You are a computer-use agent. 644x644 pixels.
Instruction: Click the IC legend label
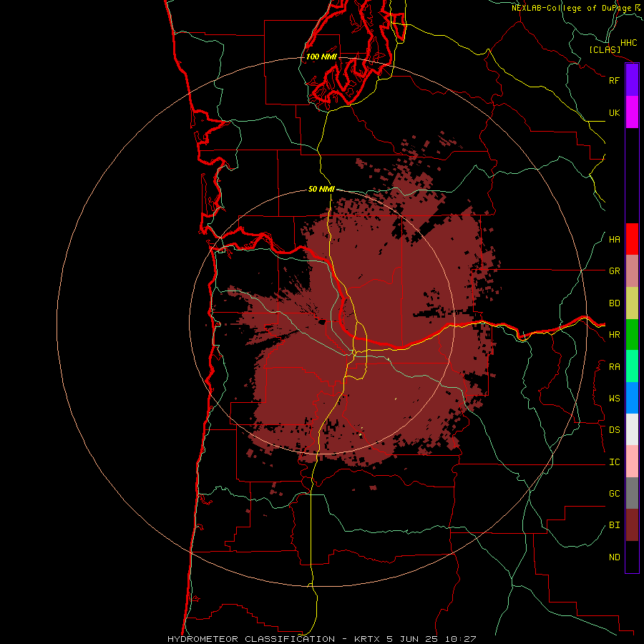pos(614,462)
